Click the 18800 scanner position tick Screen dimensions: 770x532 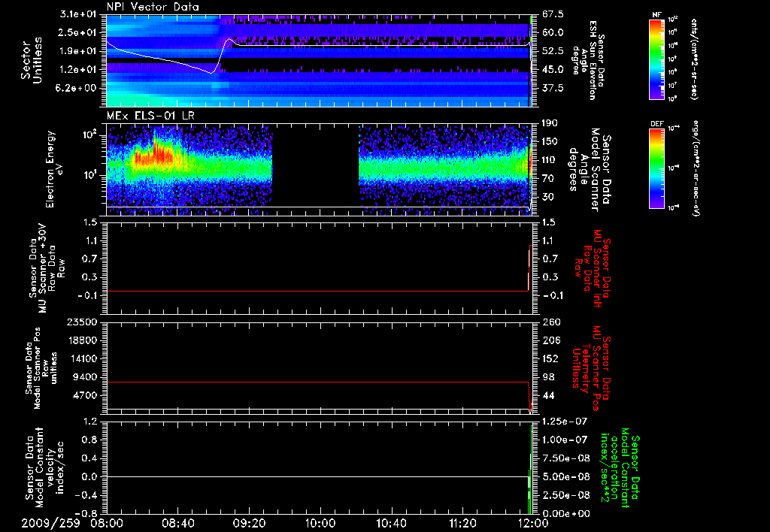[82, 340]
